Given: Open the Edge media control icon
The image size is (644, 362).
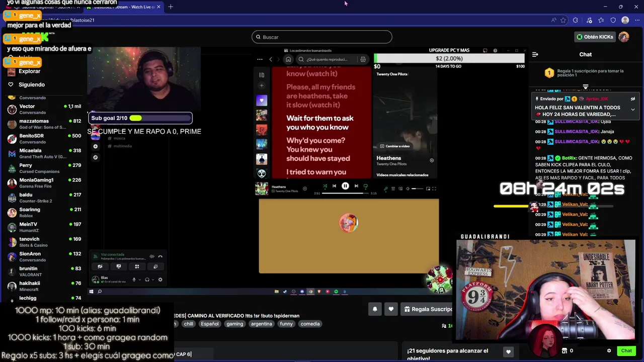Looking at the screenshot, I should (589, 20).
